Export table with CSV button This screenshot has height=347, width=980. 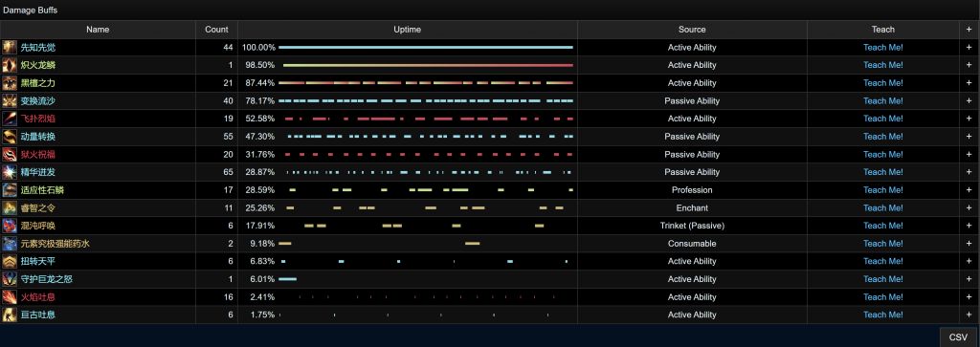pyautogui.click(x=958, y=337)
